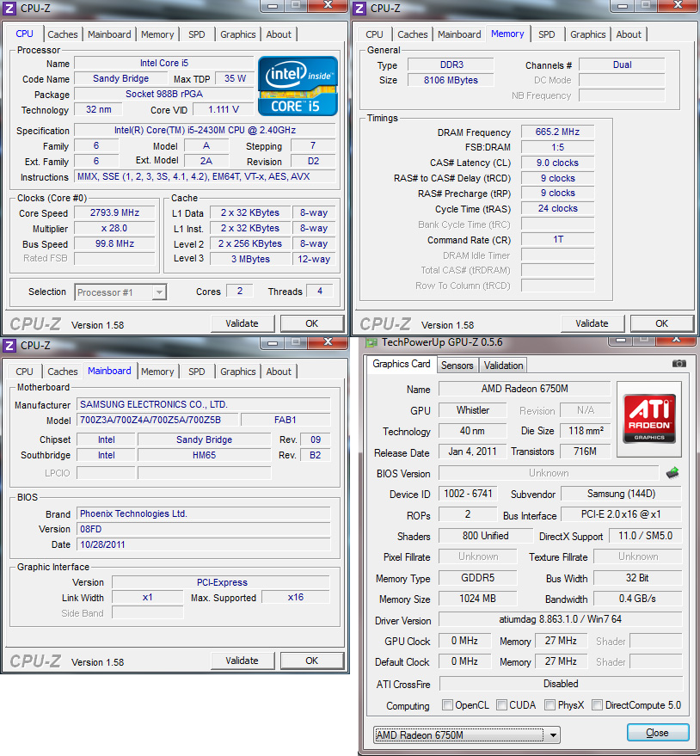The width and height of the screenshot is (700, 756).
Task: Open the Validation tab in GPU-Z
Action: pos(503,366)
